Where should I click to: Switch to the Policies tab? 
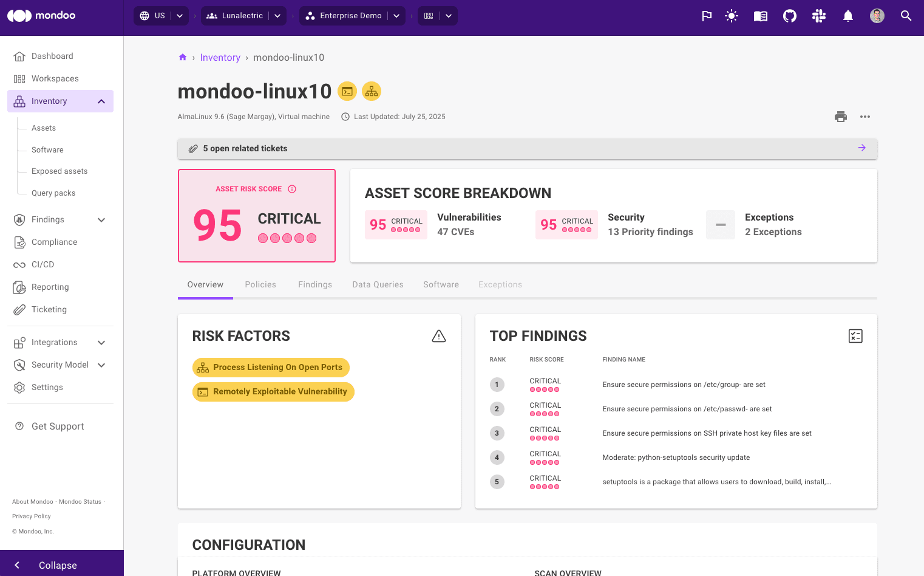pyautogui.click(x=260, y=284)
